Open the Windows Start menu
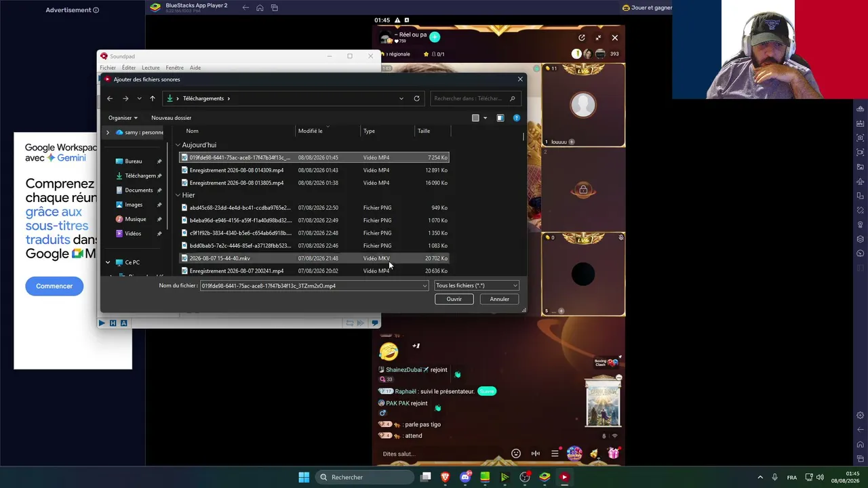The width and height of the screenshot is (868, 488). 304,477
